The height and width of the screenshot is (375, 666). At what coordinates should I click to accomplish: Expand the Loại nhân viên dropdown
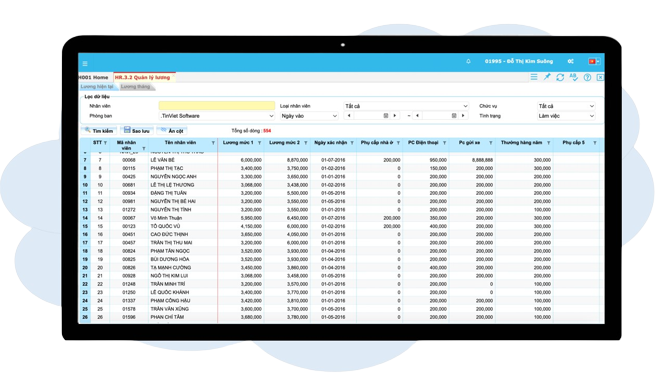406,106
